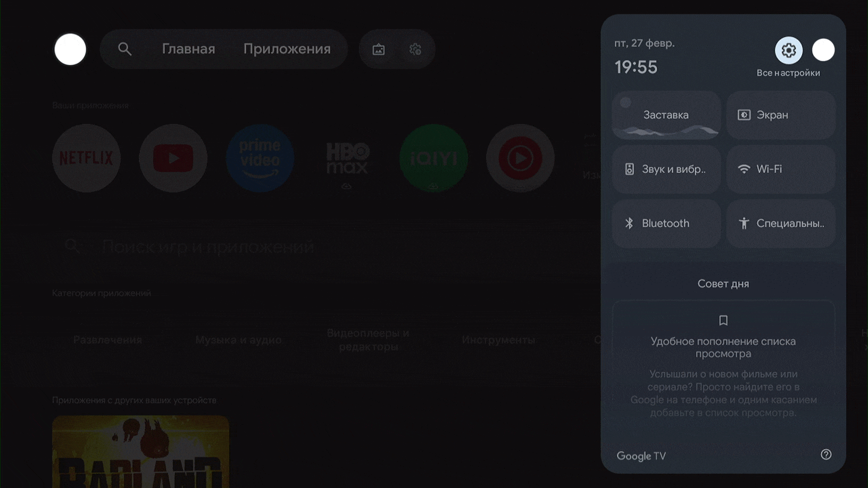The width and height of the screenshot is (868, 488).
Task: Open the Специальны.. accessibility tile
Action: [x=780, y=223]
